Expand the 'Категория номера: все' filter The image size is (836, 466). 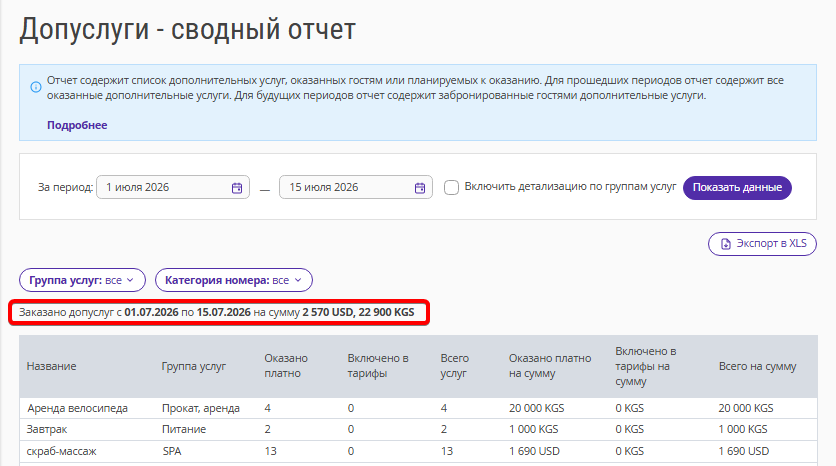(234, 280)
